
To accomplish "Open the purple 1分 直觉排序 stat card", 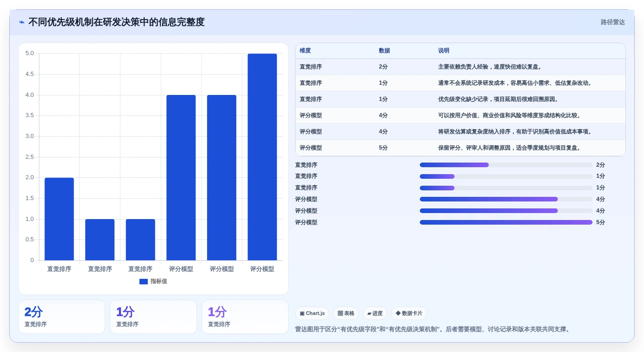I will click(x=245, y=317).
